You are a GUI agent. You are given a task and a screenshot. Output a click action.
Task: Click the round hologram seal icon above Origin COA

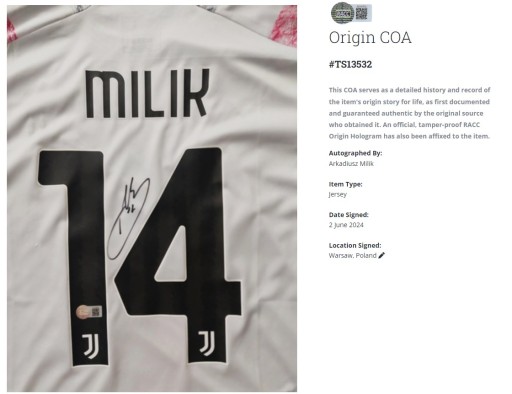click(x=342, y=13)
